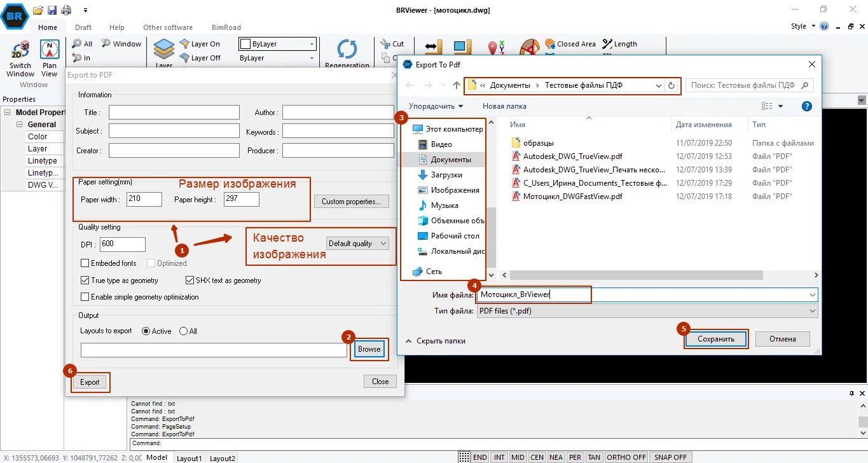Open ribbon help icon next to Style
The height and width of the screenshot is (463, 868).
point(824,26)
